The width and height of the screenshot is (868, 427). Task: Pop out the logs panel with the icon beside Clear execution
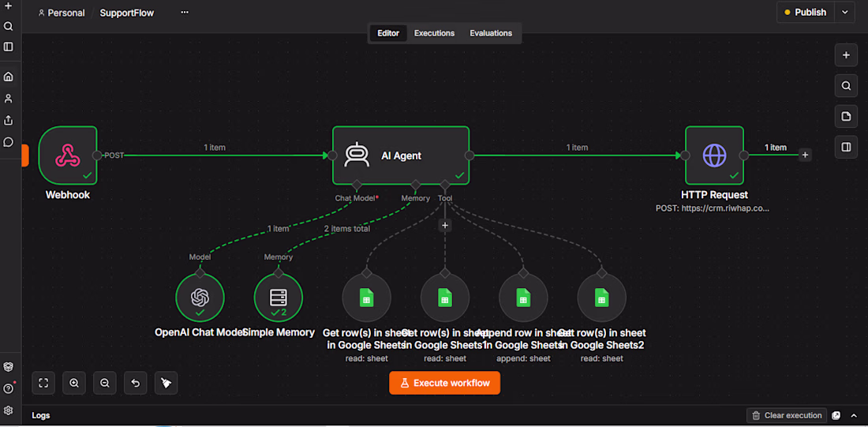point(836,415)
